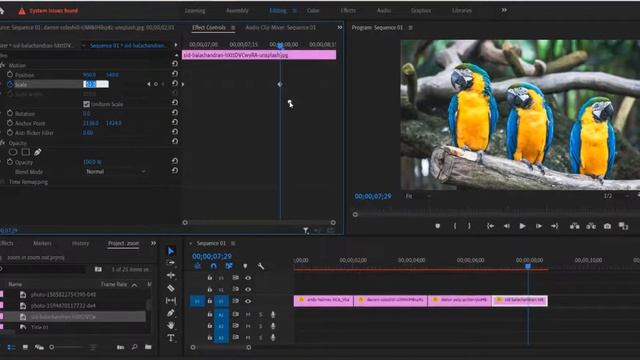Select the sid-balachandran clip in timeline
640x360 pixels.
tap(520, 300)
